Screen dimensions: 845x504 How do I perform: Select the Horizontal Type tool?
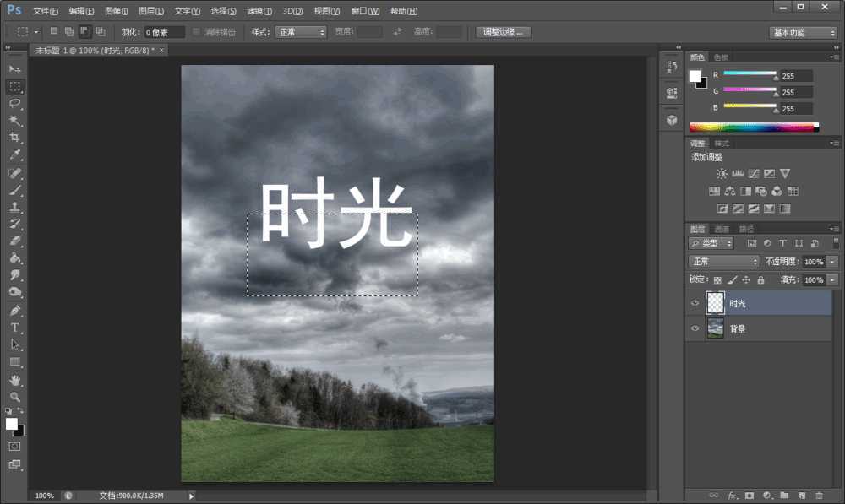click(15, 328)
